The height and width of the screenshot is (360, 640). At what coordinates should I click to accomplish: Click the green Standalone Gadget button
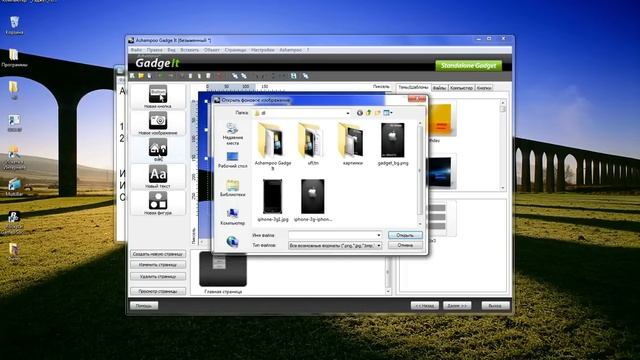click(469, 65)
